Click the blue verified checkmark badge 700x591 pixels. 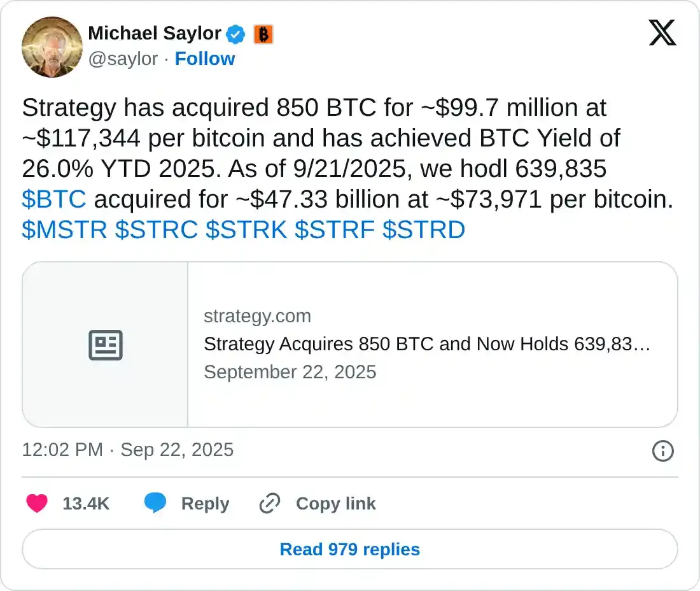[236, 34]
